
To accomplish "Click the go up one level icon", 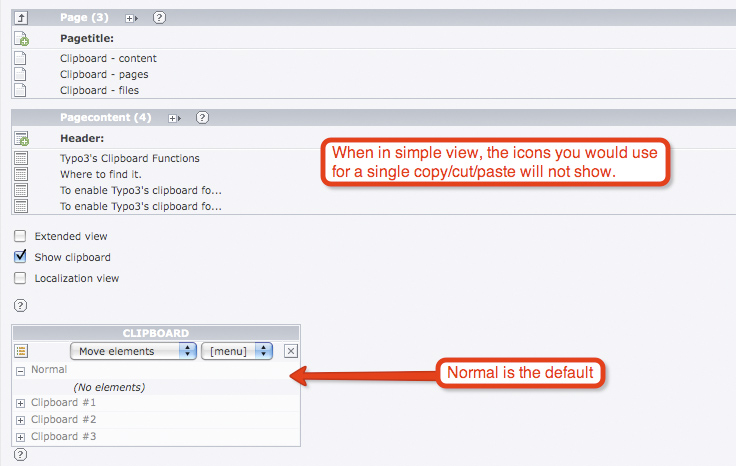I will (x=21, y=18).
